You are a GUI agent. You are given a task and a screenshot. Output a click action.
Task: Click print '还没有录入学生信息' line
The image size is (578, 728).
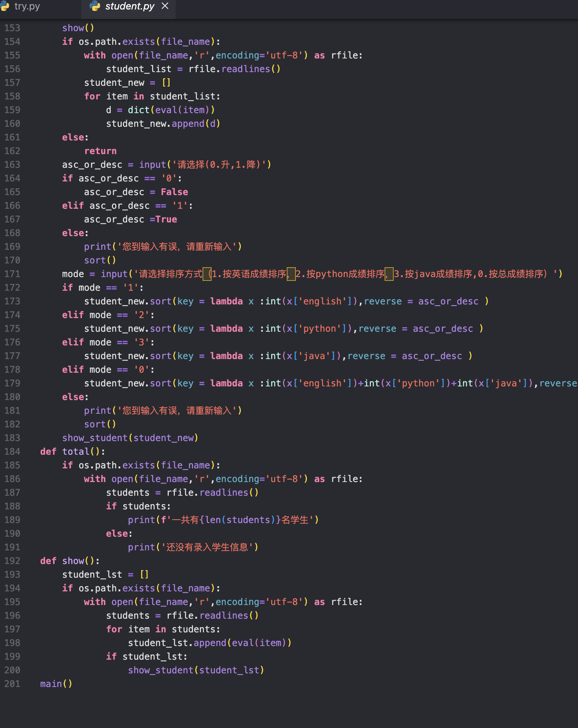(x=193, y=547)
